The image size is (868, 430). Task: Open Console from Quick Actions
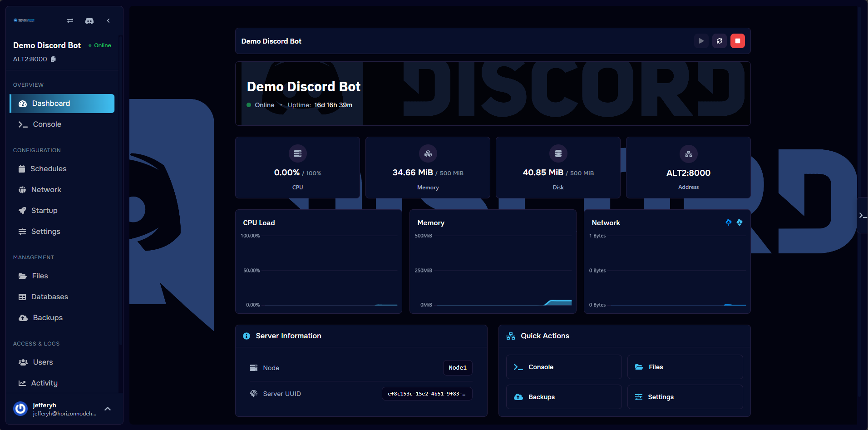(x=564, y=367)
